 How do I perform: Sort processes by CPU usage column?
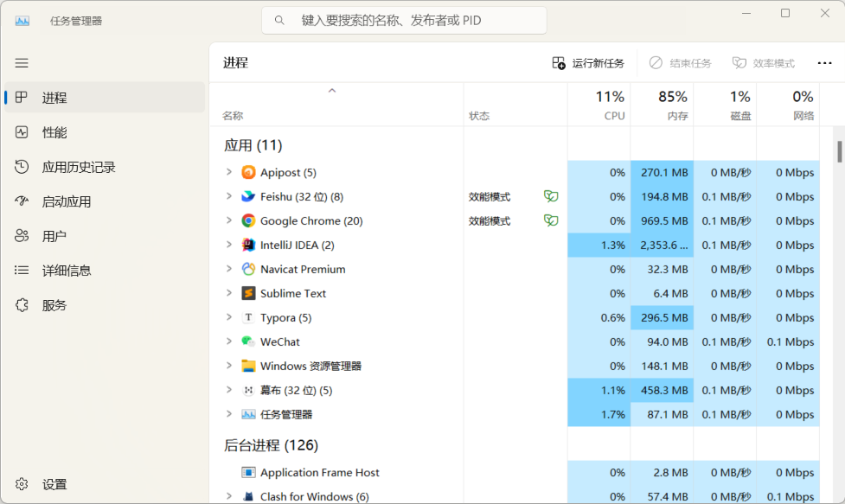pyautogui.click(x=599, y=105)
